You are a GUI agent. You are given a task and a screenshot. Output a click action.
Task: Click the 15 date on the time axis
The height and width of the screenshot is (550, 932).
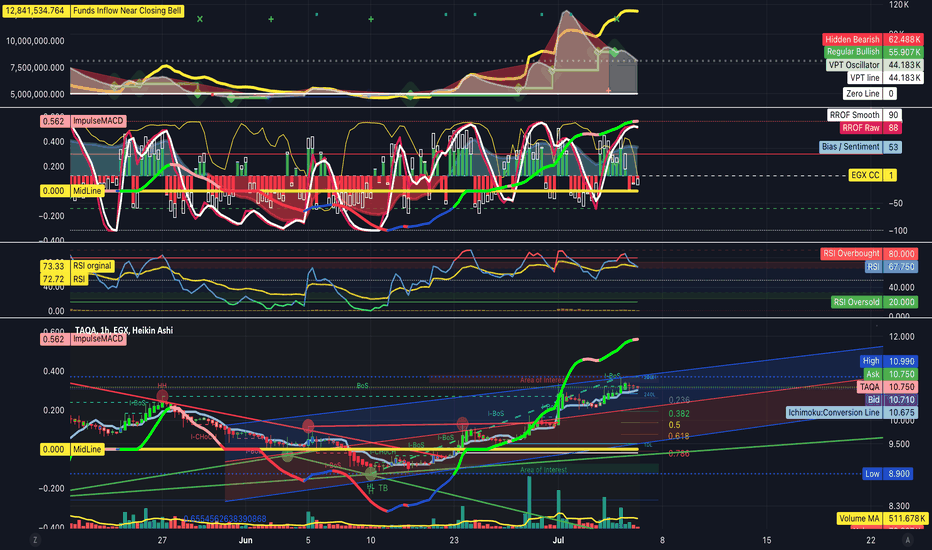(x=767, y=540)
